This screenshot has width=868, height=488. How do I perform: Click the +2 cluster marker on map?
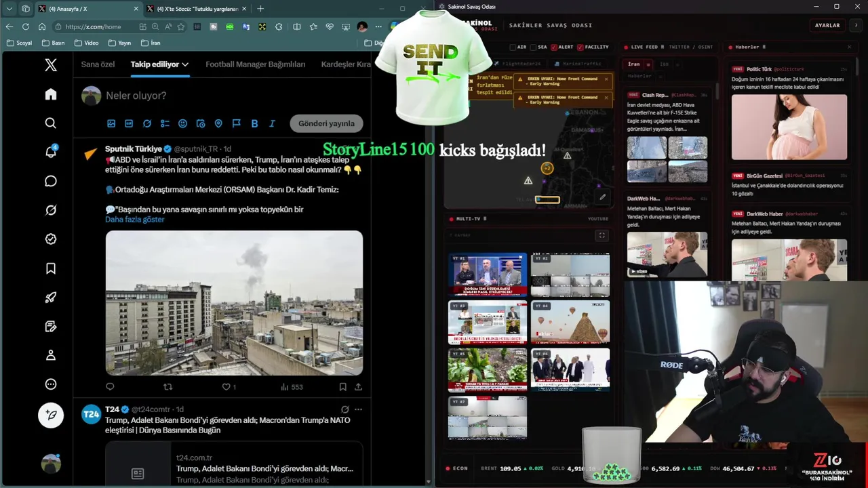547,168
